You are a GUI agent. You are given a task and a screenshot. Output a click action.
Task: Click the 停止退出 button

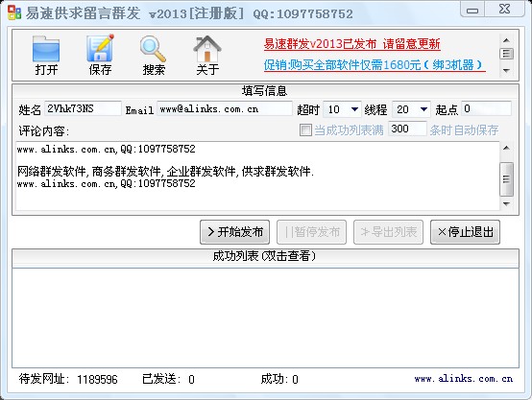tap(465, 232)
